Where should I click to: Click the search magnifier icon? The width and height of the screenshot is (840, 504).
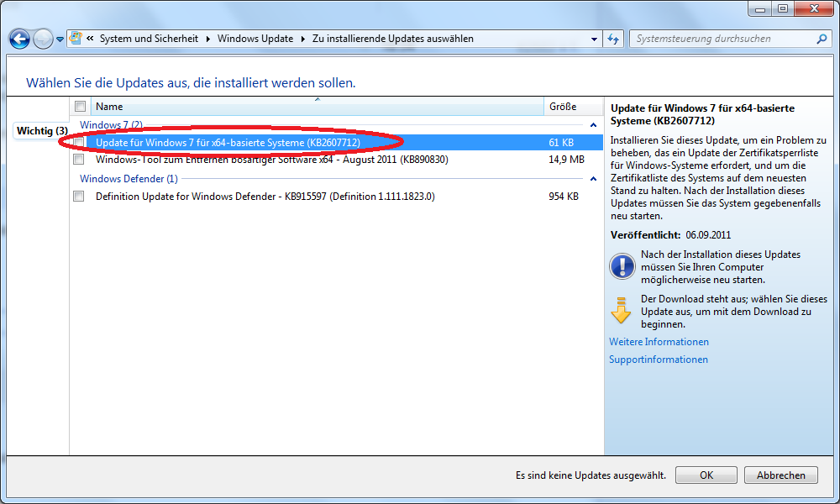coord(822,39)
